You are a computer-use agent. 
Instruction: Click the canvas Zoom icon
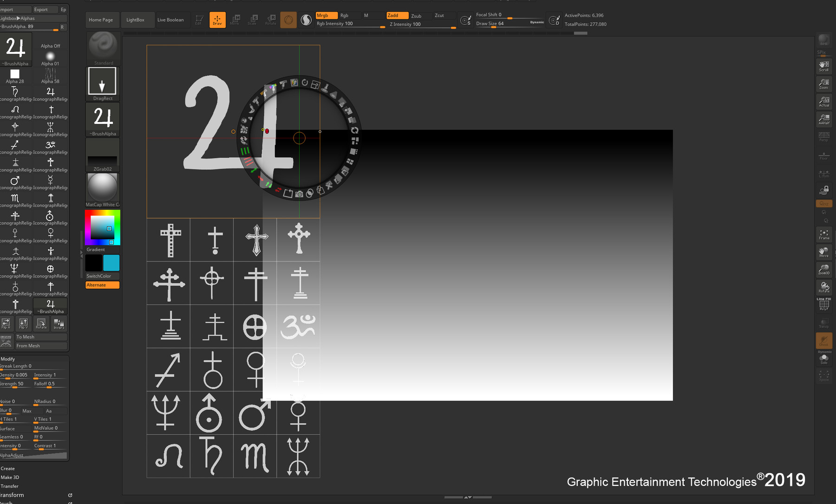[x=824, y=84]
